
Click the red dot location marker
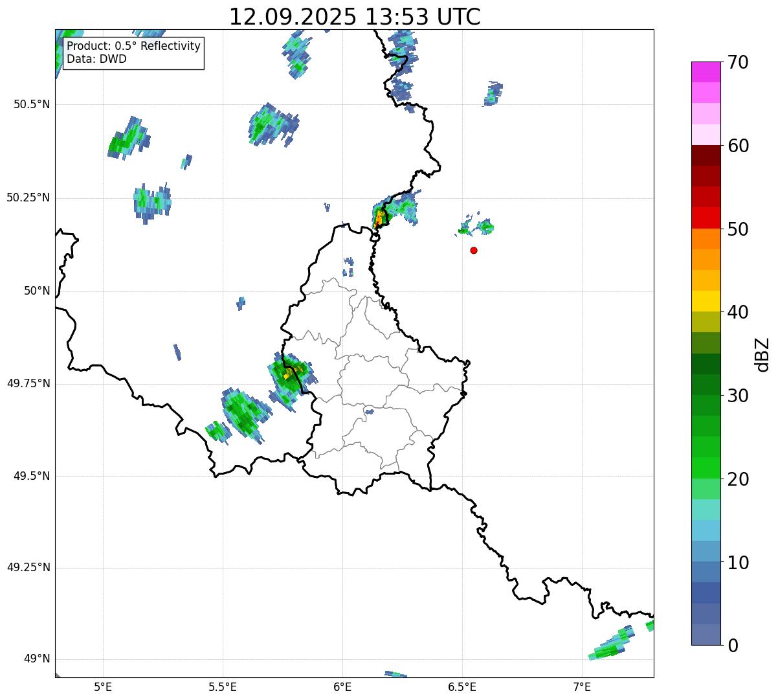[474, 250]
